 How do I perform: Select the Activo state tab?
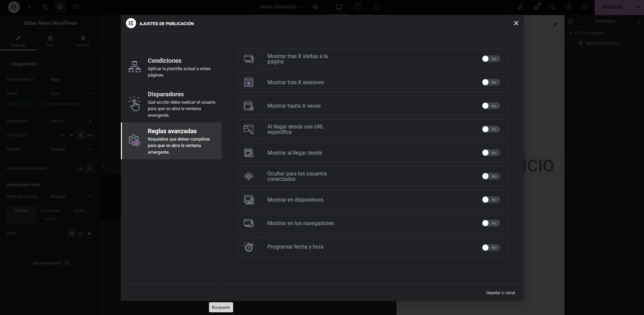tap(79, 215)
